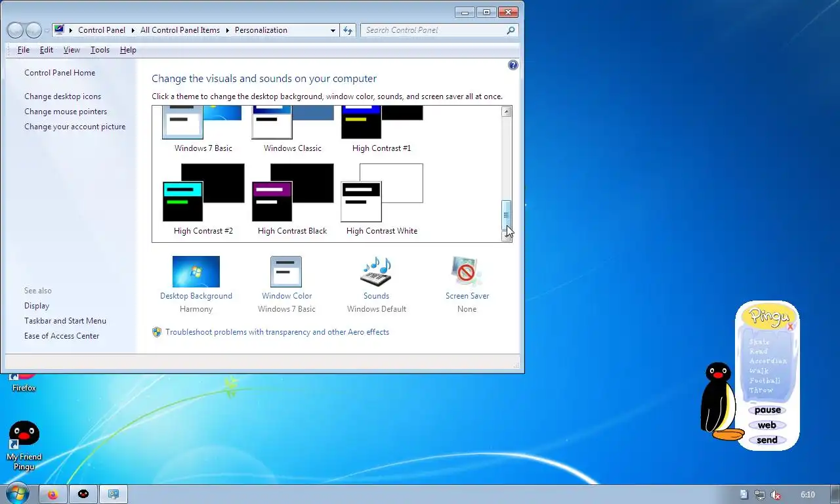Click the Screen Saver text label
840x504 pixels.
click(x=467, y=296)
